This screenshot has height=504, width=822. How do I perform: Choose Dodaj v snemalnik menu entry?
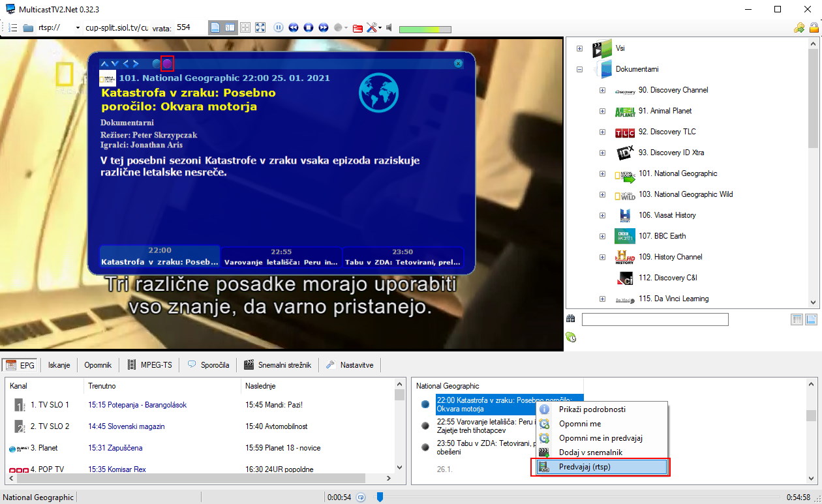click(601, 452)
